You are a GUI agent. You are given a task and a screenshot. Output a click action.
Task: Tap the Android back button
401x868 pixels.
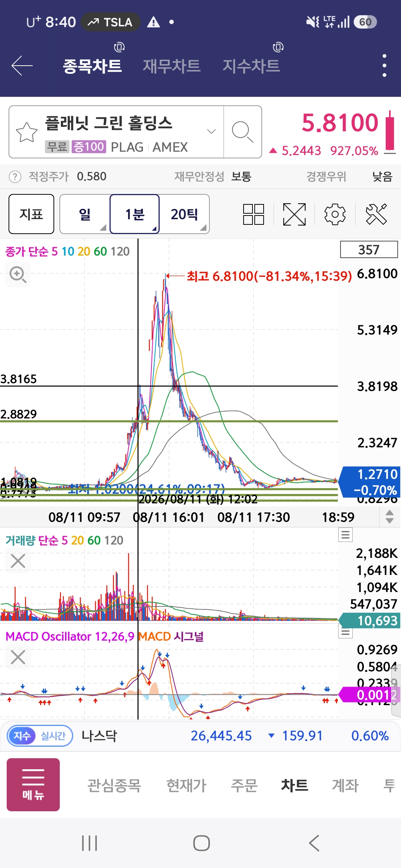click(314, 843)
